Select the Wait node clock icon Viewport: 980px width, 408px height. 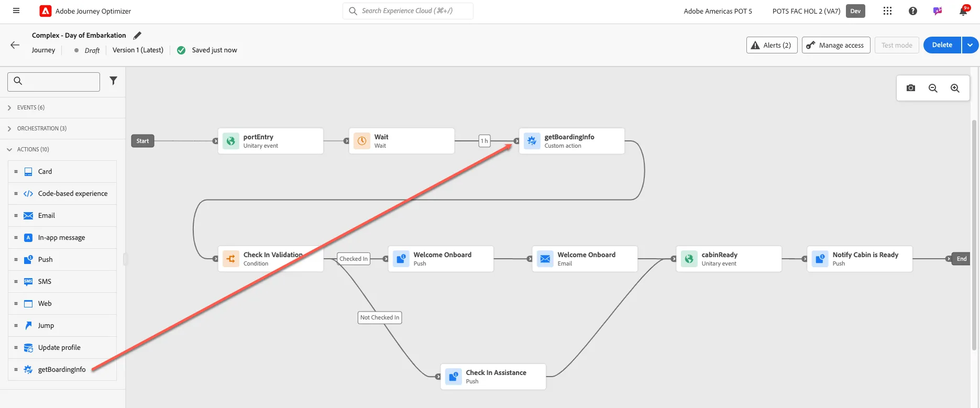pos(361,141)
